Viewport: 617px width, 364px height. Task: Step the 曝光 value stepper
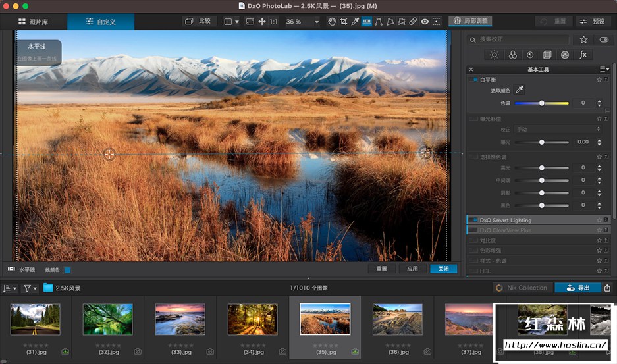click(599, 142)
